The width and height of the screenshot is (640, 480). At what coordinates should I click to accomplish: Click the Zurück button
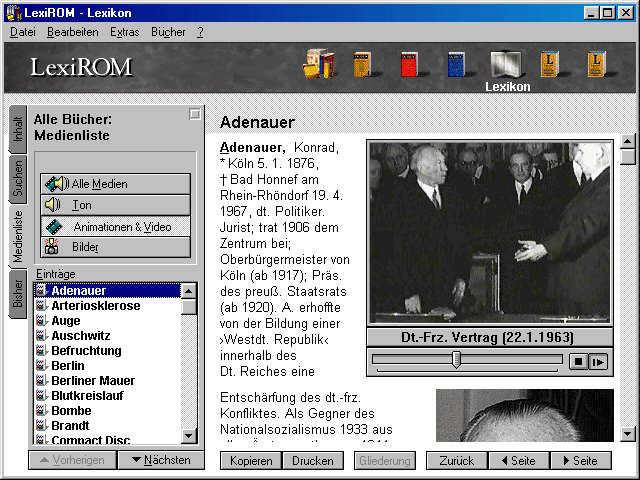tap(457, 460)
